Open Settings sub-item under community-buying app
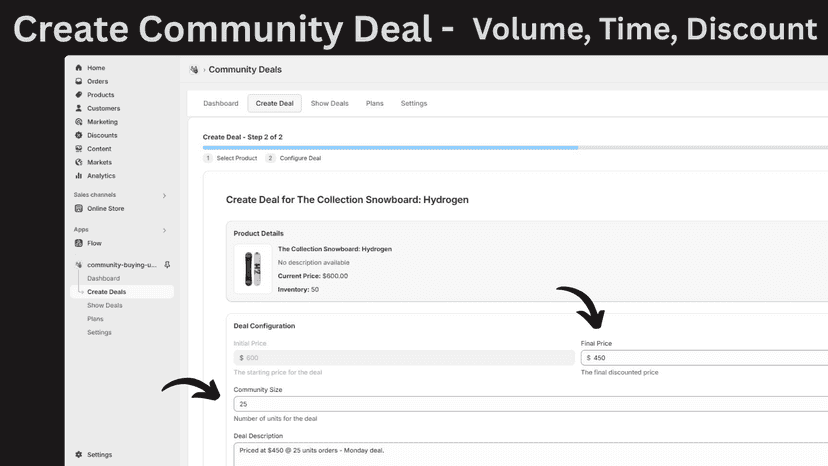The image size is (828, 466). coord(99,332)
